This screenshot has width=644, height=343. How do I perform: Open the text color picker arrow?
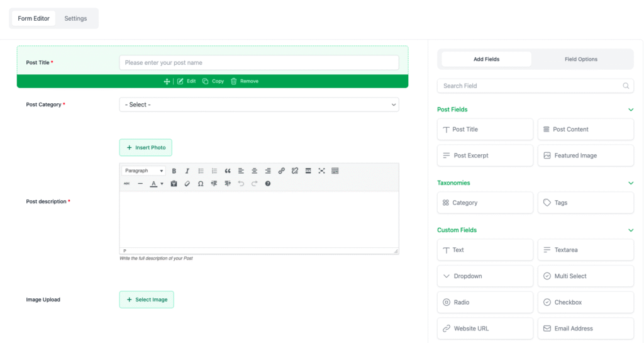coord(162,184)
